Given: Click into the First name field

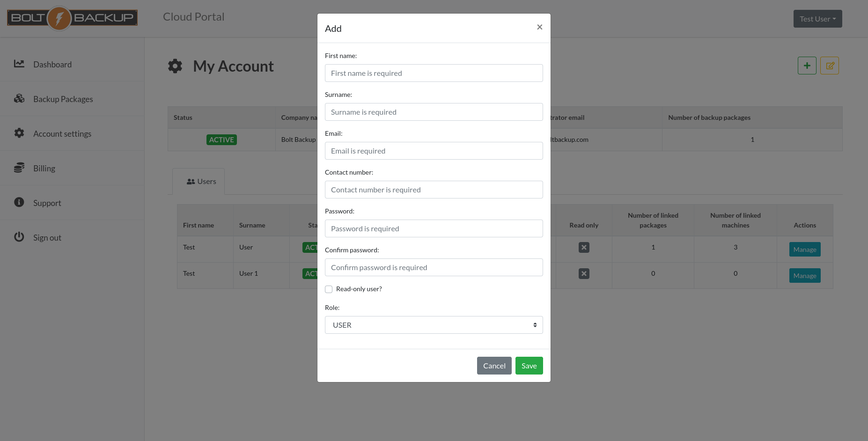Looking at the screenshot, I should pos(434,73).
